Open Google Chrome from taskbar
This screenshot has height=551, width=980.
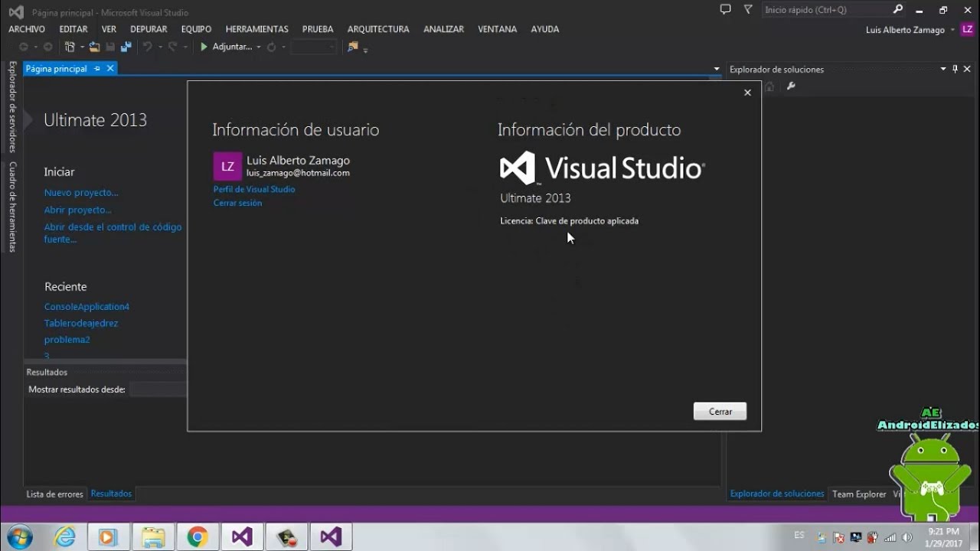coord(198,537)
